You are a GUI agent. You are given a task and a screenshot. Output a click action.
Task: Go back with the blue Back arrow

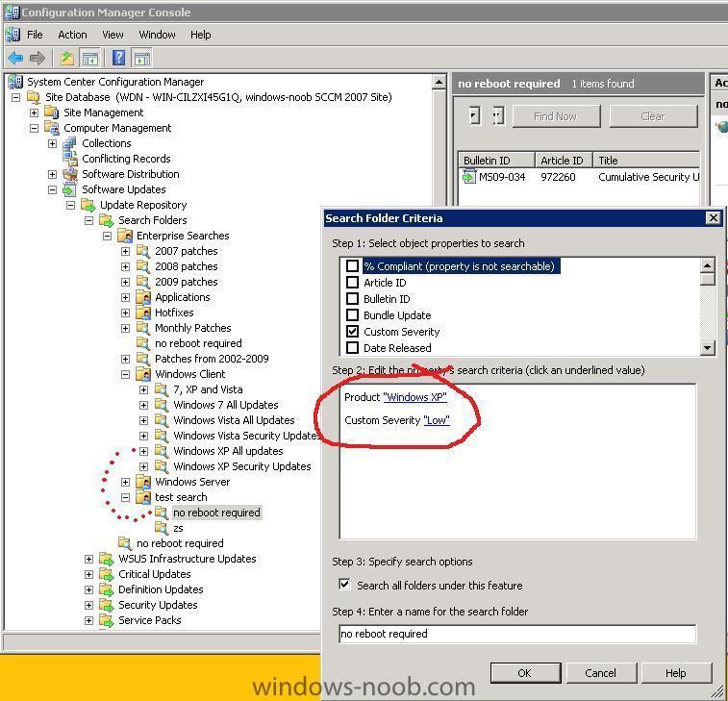pos(15,58)
